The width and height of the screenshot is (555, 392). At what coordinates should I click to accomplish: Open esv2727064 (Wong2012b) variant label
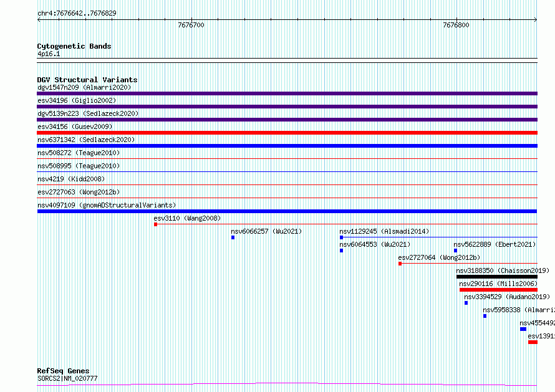[x=439, y=257]
